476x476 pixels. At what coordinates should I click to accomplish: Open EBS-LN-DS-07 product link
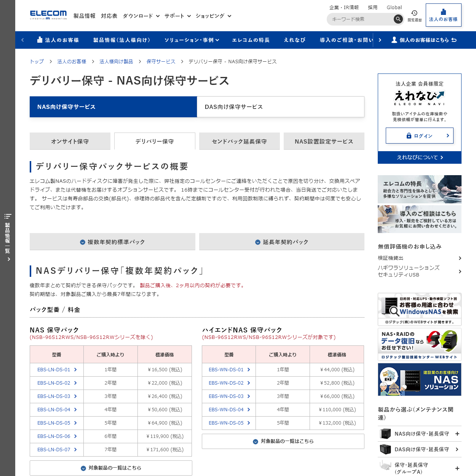tap(57, 449)
